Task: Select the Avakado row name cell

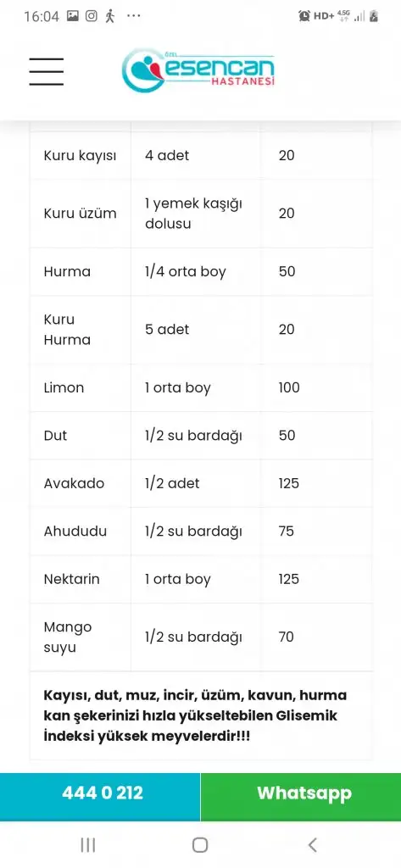Action: 81,483
